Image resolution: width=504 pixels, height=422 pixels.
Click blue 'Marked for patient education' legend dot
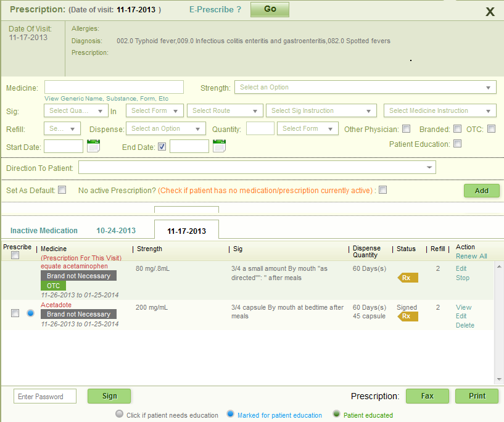coord(230,414)
